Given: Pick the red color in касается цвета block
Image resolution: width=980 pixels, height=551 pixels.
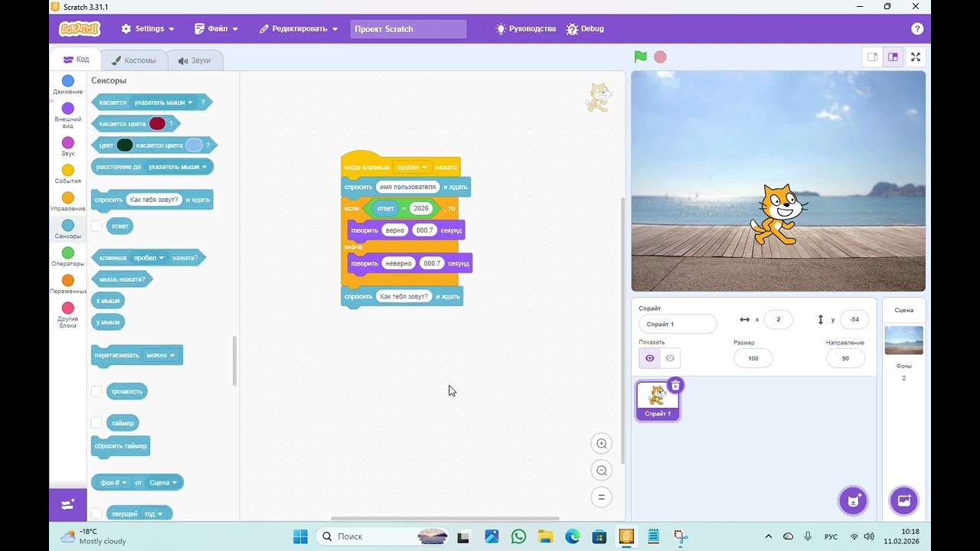Looking at the screenshot, I should tap(158, 123).
